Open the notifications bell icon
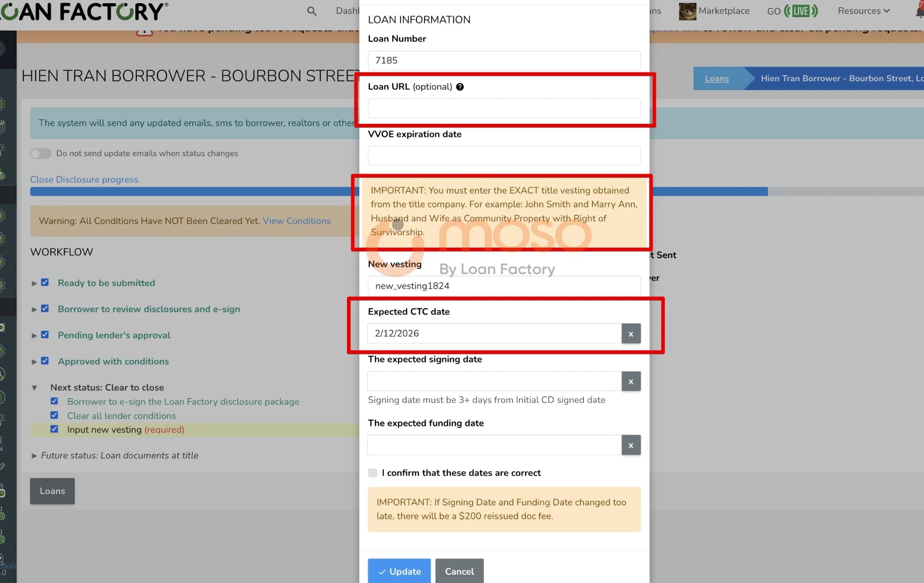Screen dimensions: 924x583 [919, 11]
